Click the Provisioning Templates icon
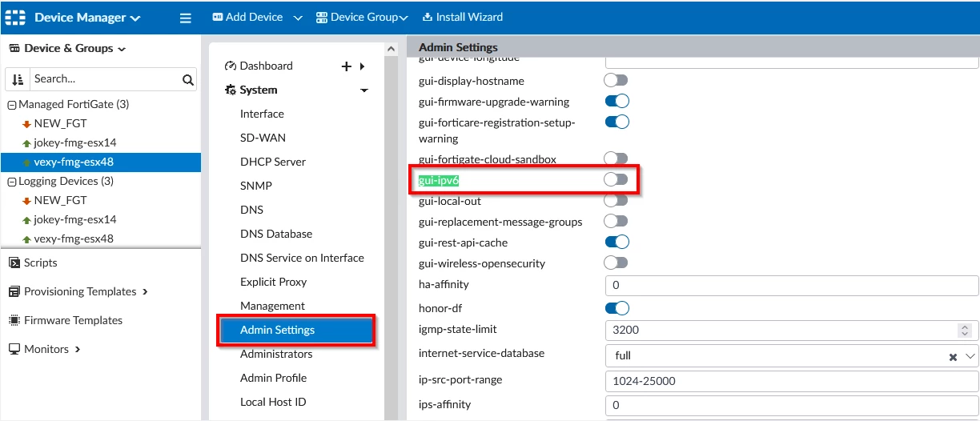Viewport: 980px width, 421px height. (14, 291)
